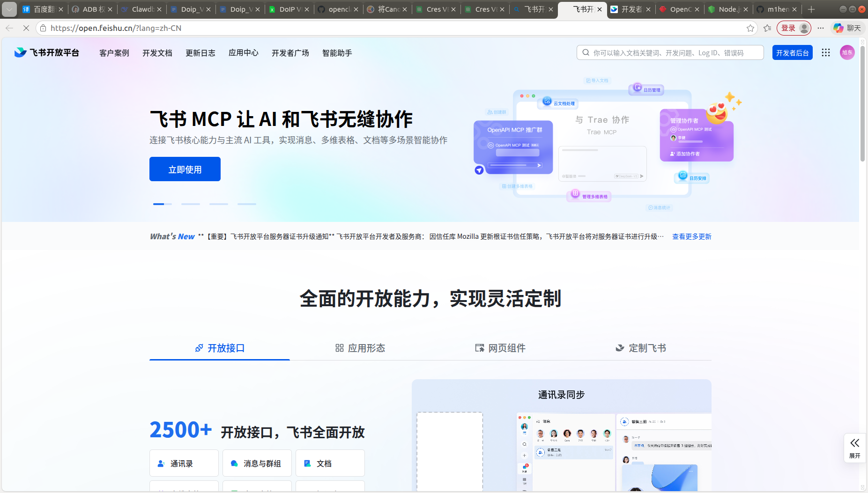
Task: Open the browser three-dot more menu
Action: (x=821, y=28)
